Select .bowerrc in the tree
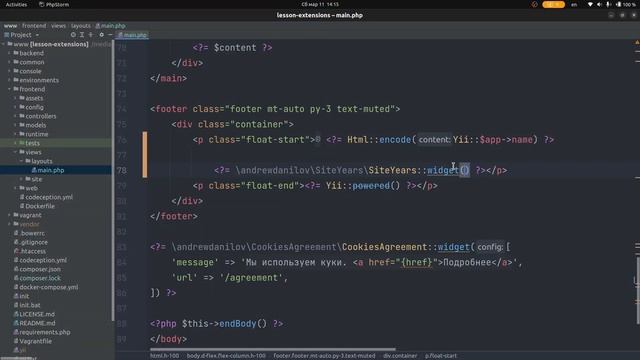640x360 pixels. click(32, 233)
